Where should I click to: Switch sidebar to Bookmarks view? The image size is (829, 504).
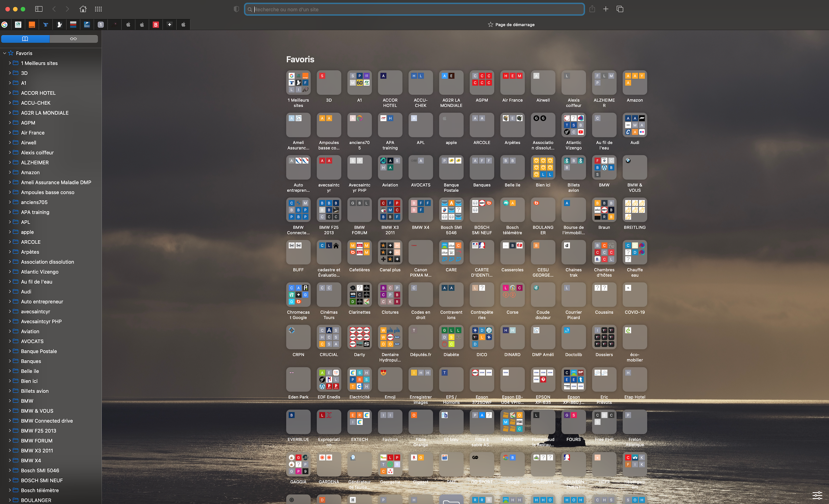click(x=25, y=39)
